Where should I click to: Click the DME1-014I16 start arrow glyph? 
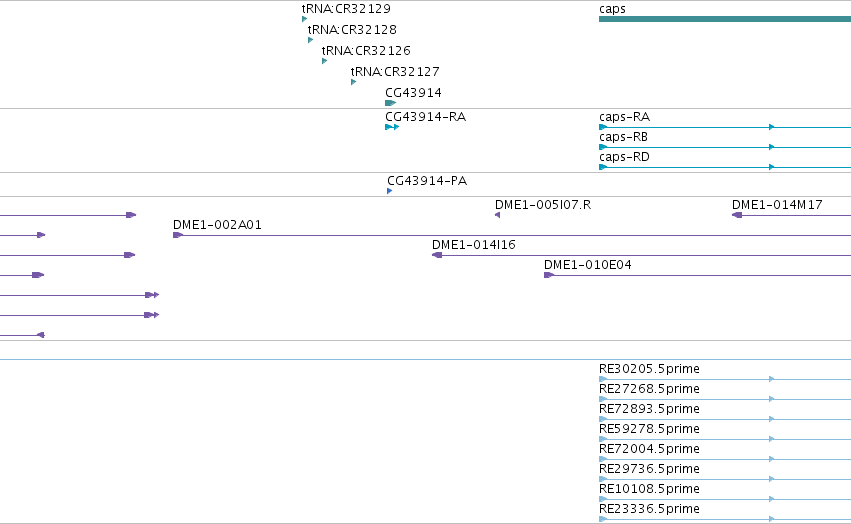(x=437, y=255)
